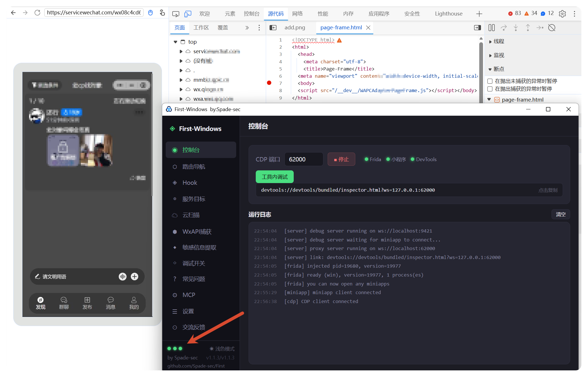Open the github.com/Spade-sec/First link

[196, 366]
